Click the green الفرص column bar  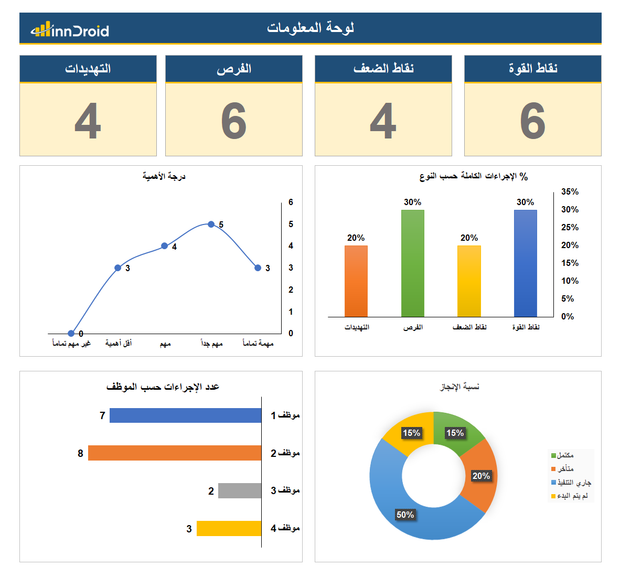(412, 262)
